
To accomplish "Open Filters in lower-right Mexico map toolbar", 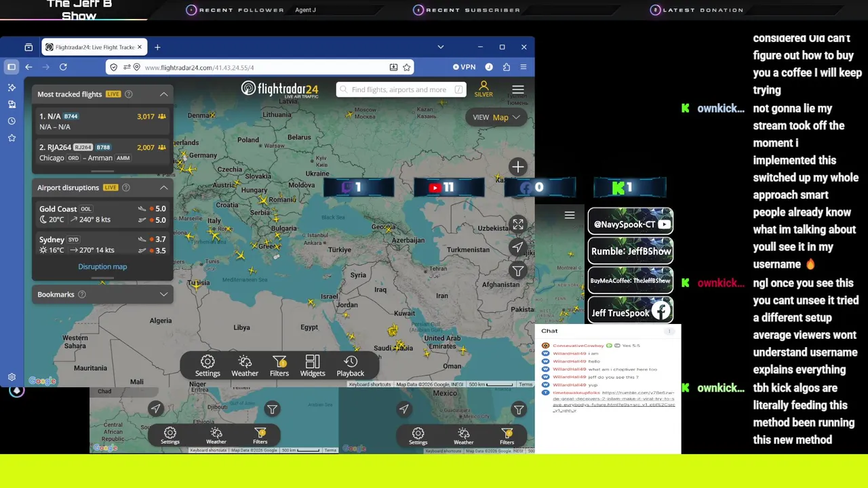I will coord(507,436).
